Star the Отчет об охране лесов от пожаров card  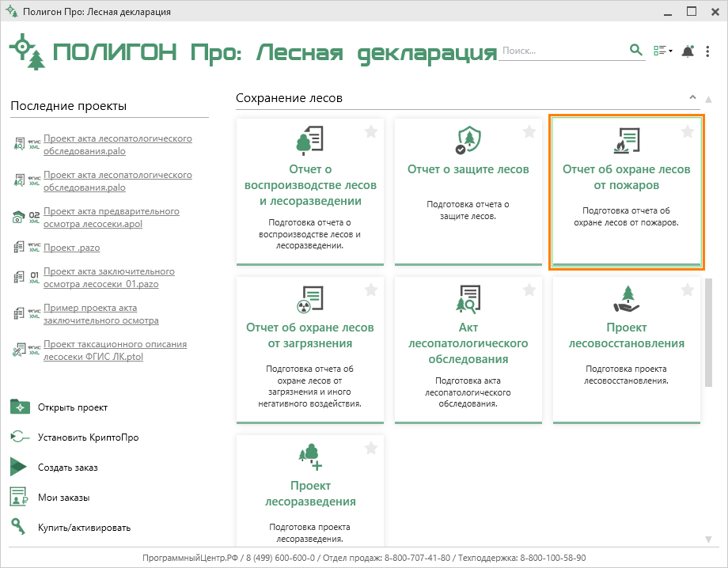pos(688,132)
